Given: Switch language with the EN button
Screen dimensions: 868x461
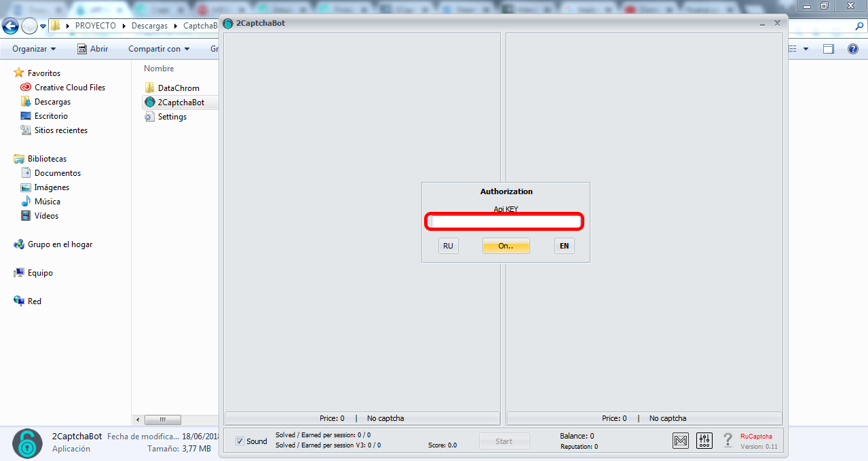Looking at the screenshot, I should pos(564,246).
